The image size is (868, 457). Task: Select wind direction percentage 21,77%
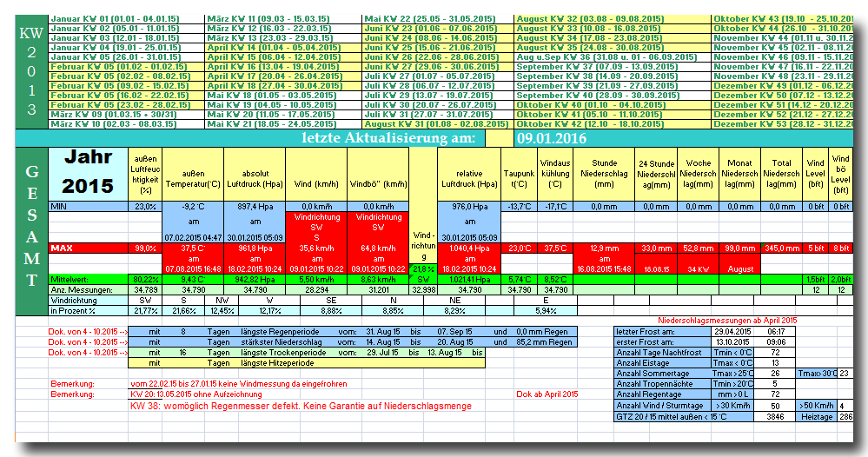(146, 311)
